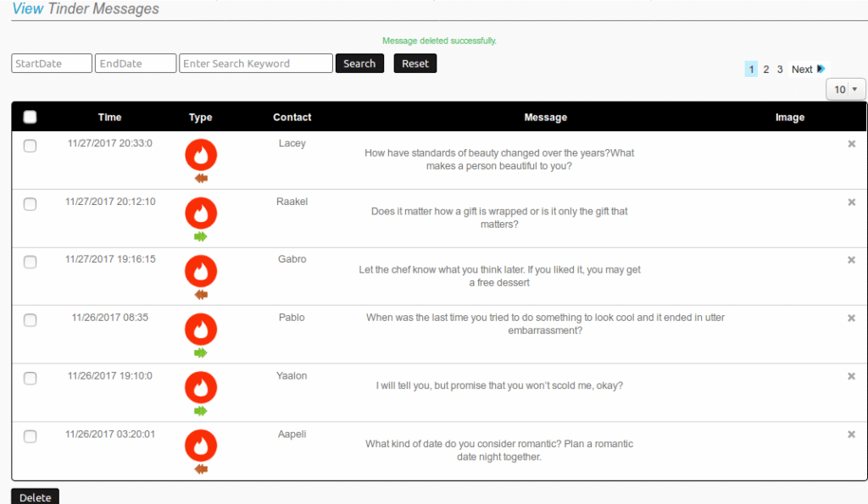The width and height of the screenshot is (868, 504).
Task: Click the Tinder flame icon in Lacey's row
Action: pyautogui.click(x=201, y=155)
